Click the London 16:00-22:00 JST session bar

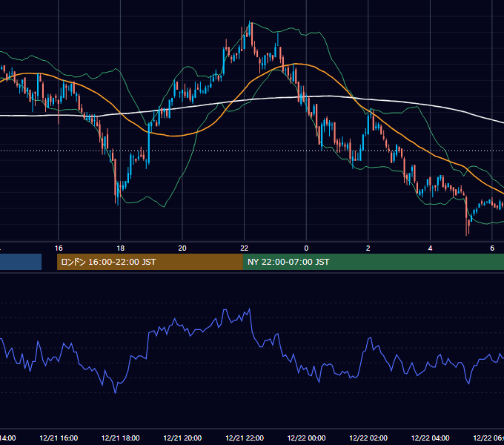150,262
